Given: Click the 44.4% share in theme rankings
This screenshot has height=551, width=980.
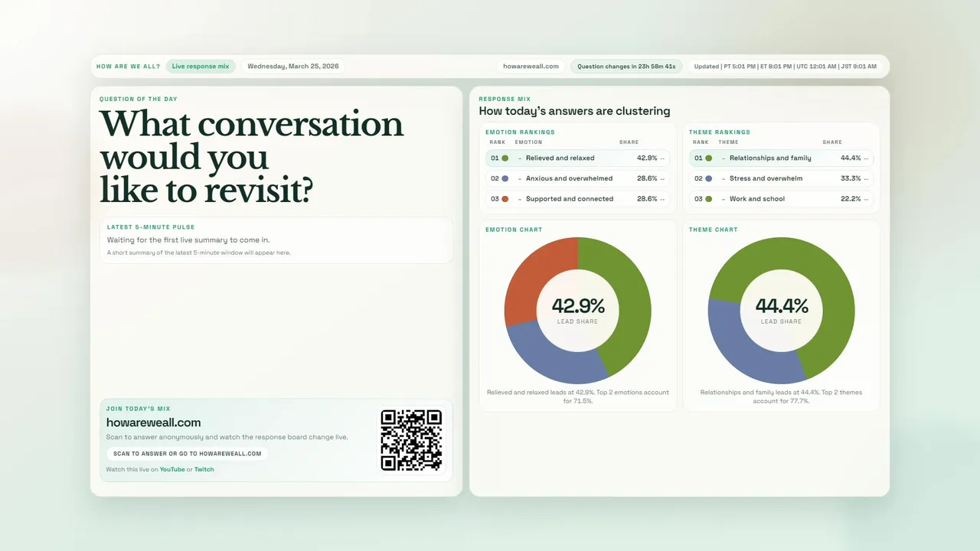Looking at the screenshot, I should click(x=851, y=158).
